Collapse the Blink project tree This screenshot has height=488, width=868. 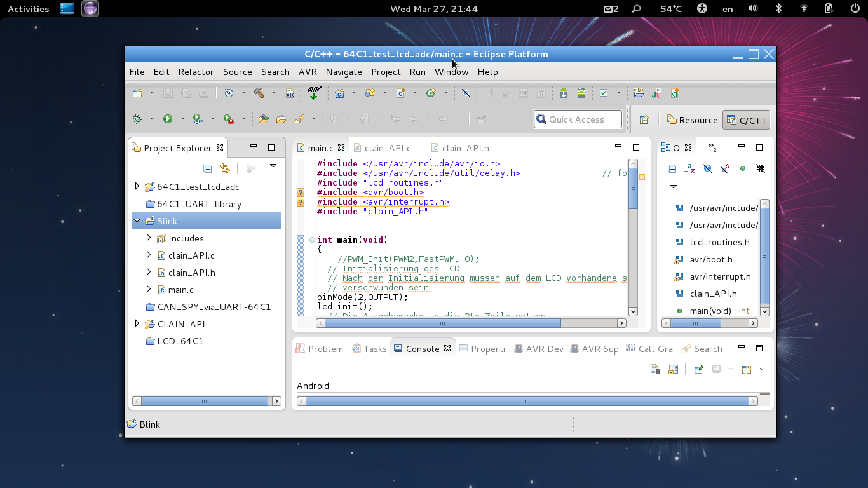tap(137, 221)
